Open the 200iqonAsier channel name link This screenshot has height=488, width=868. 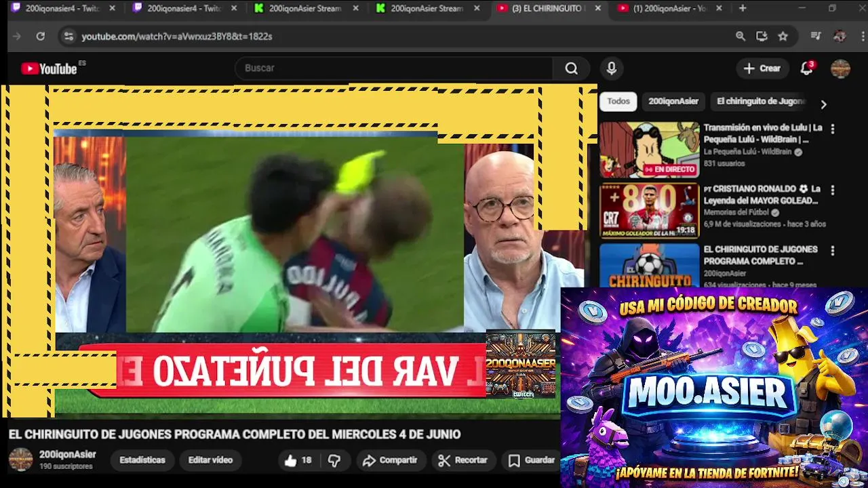point(67,455)
